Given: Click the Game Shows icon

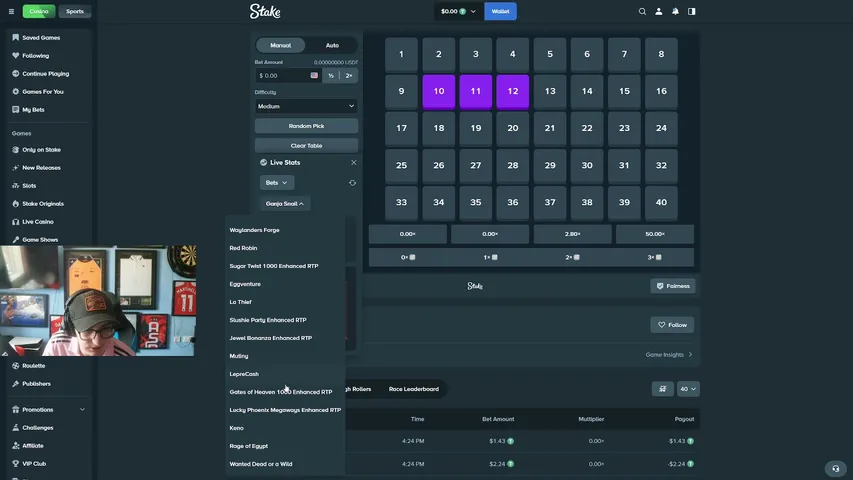Looking at the screenshot, I should 15,239.
